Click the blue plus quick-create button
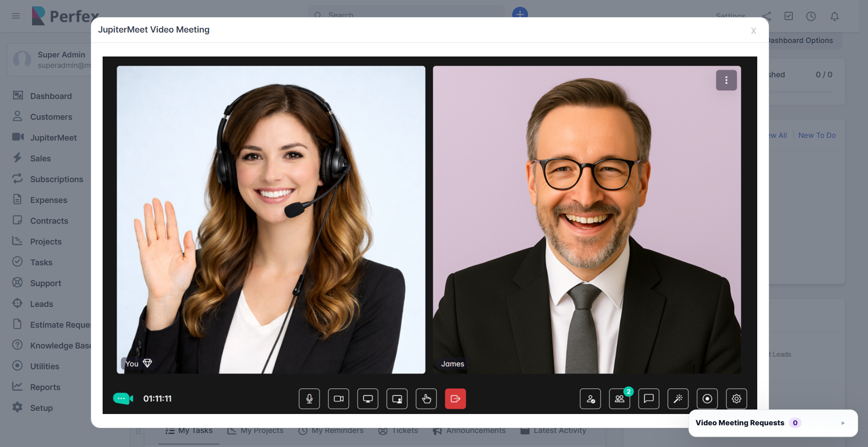Image resolution: width=868 pixels, height=447 pixels. [520, 14]
